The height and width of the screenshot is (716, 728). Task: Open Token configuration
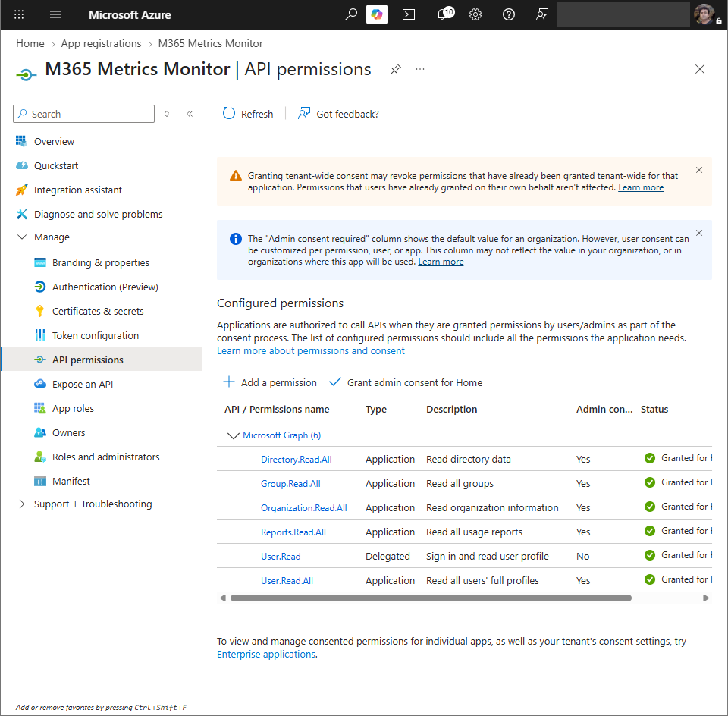point(96,335)
